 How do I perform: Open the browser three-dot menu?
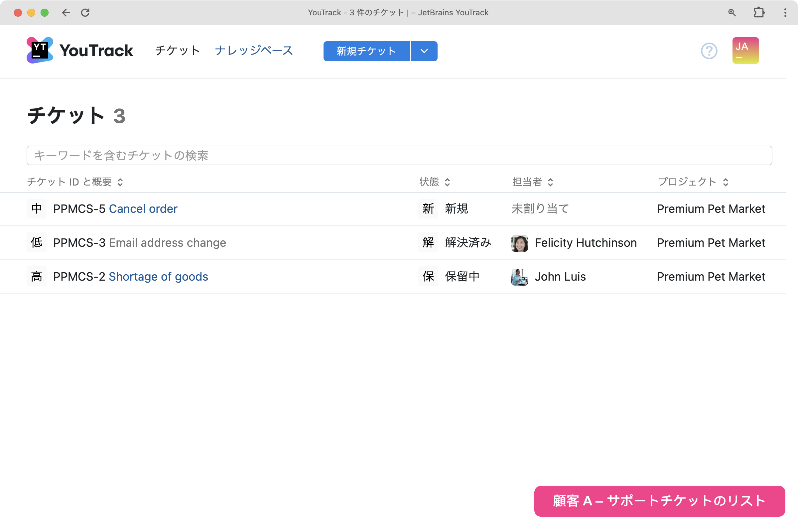pos(785,13)
